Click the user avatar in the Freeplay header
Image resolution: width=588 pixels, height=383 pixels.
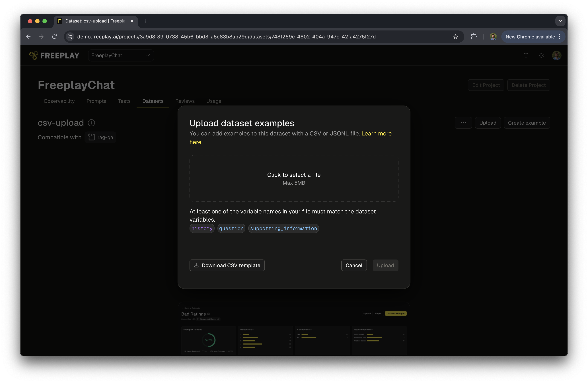tap(556, 55)
